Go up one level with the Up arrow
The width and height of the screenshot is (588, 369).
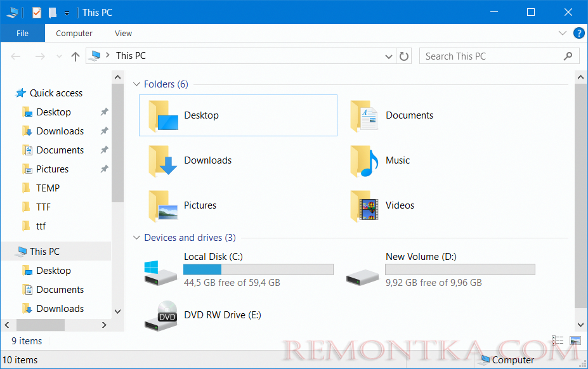click(x=75, y=56)
